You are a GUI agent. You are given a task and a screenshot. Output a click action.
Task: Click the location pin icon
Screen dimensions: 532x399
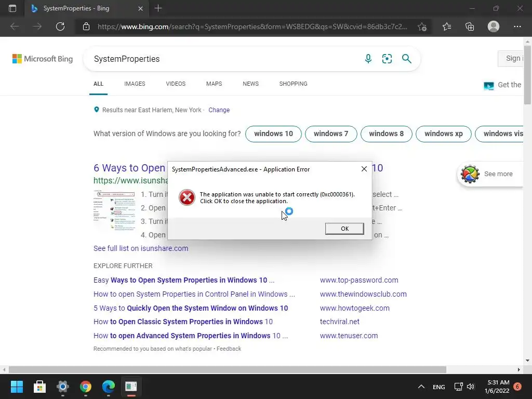pos(96,110)
